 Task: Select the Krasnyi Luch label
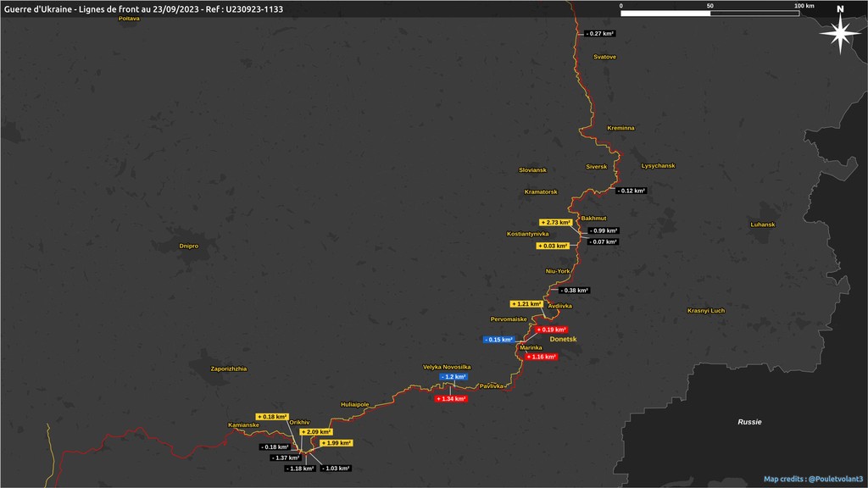point(706,310)
